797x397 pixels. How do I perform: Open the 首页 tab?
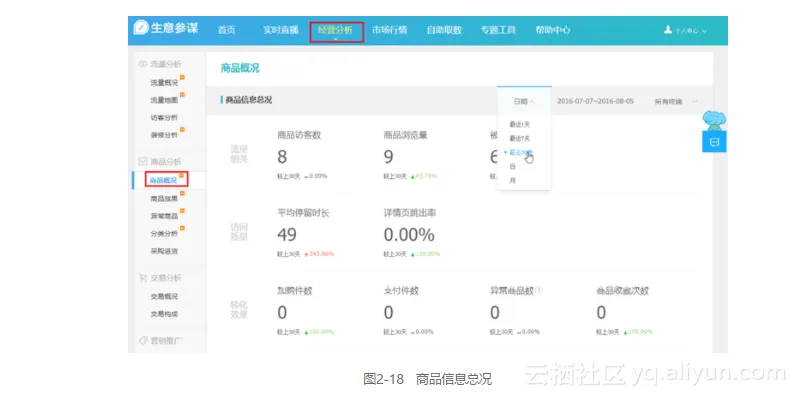tap(227, 30)
